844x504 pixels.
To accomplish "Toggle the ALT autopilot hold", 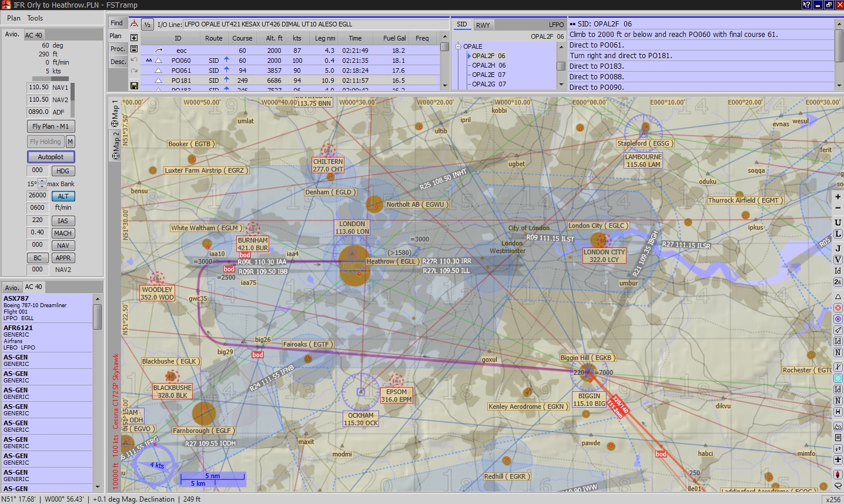I will [x=63, y=196].
